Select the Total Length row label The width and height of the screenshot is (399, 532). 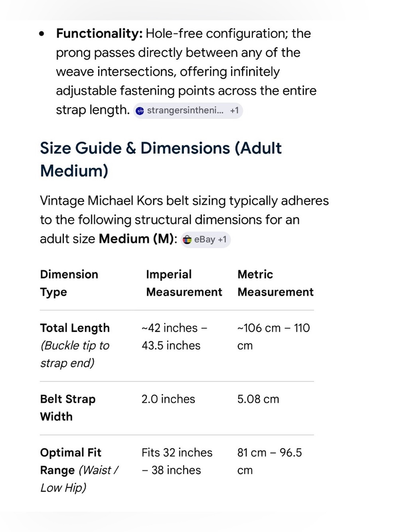[75, 345]
